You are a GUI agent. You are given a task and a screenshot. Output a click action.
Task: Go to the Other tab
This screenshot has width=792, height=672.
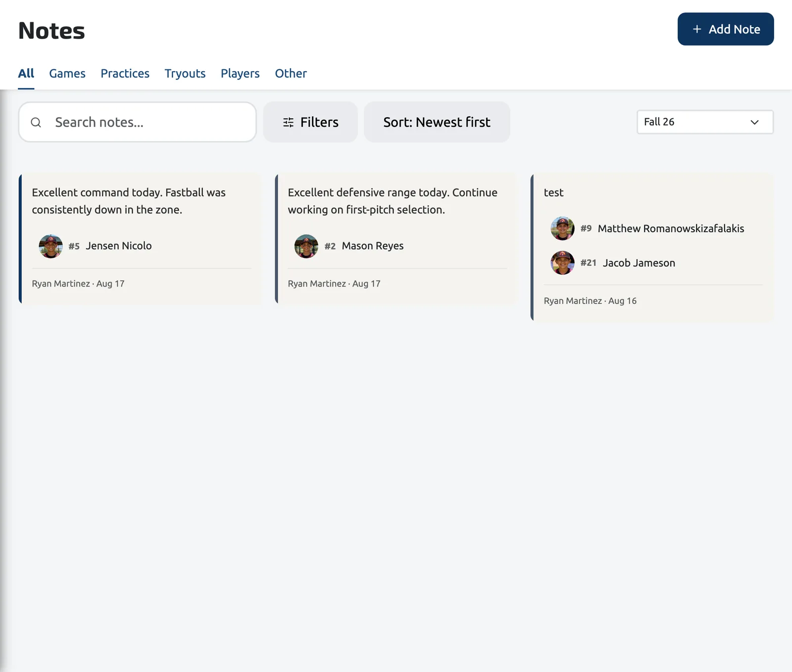click(x=291, y=73)
